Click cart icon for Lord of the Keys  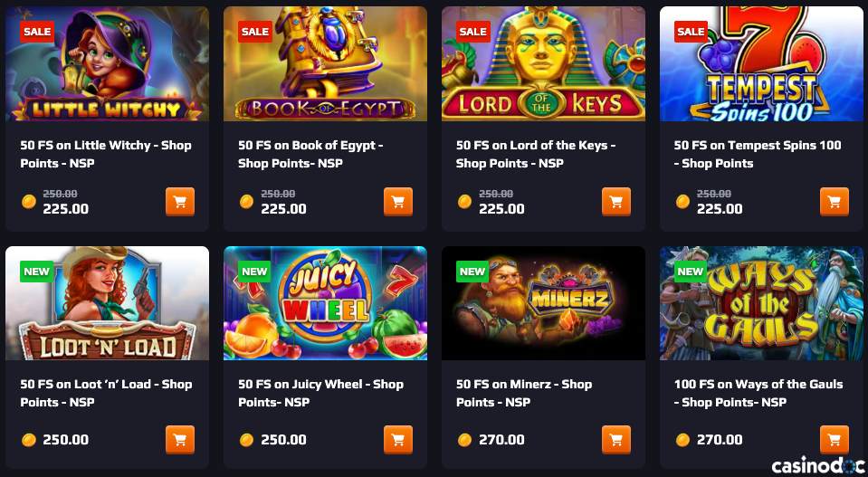click(x=616, y=202)
